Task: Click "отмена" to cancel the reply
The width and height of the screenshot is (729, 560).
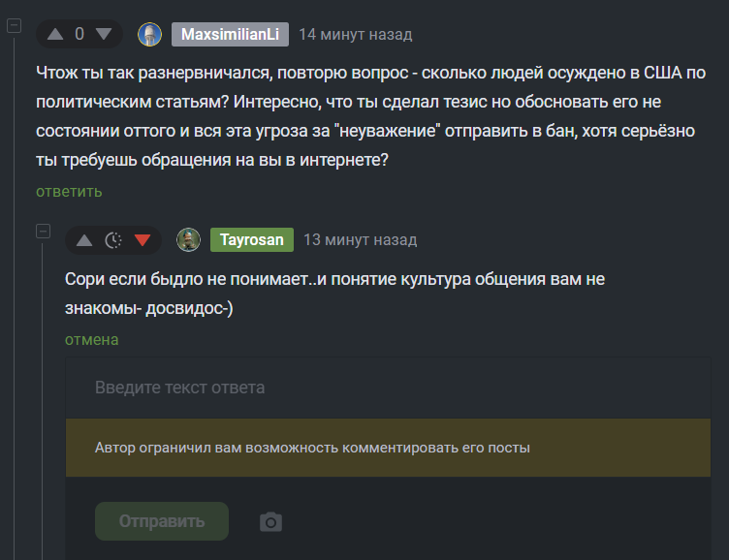Action: tap(91, 339)
